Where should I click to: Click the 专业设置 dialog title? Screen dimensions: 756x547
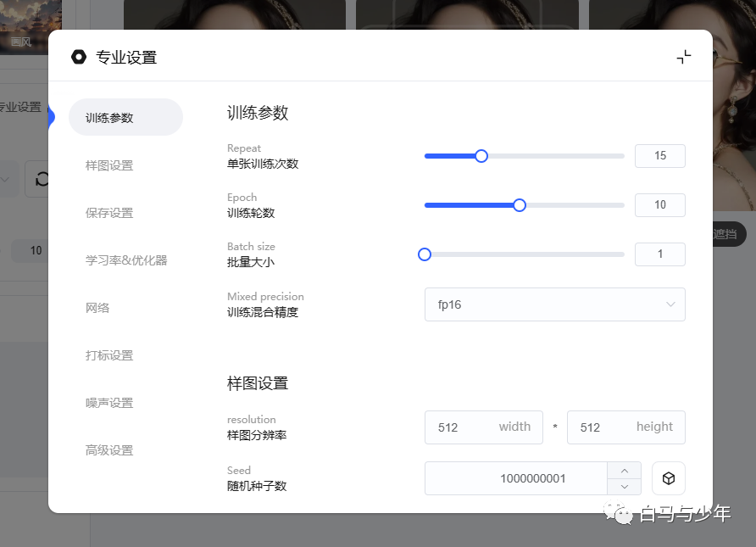coord(126,58)
